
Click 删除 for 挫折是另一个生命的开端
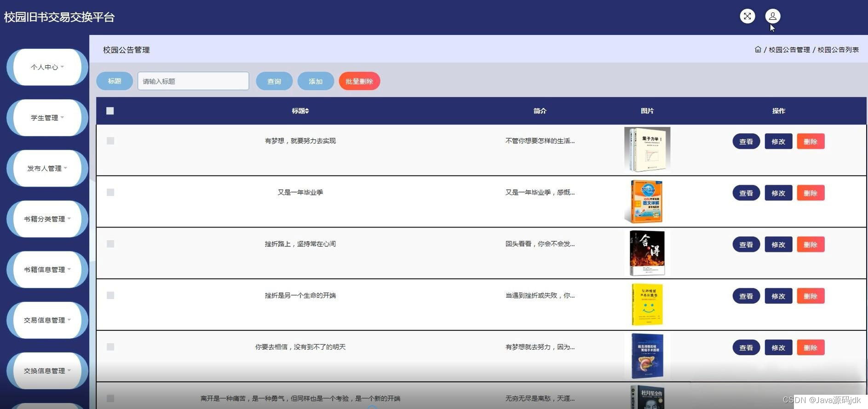pyautogui.click(x=811, y=296)
